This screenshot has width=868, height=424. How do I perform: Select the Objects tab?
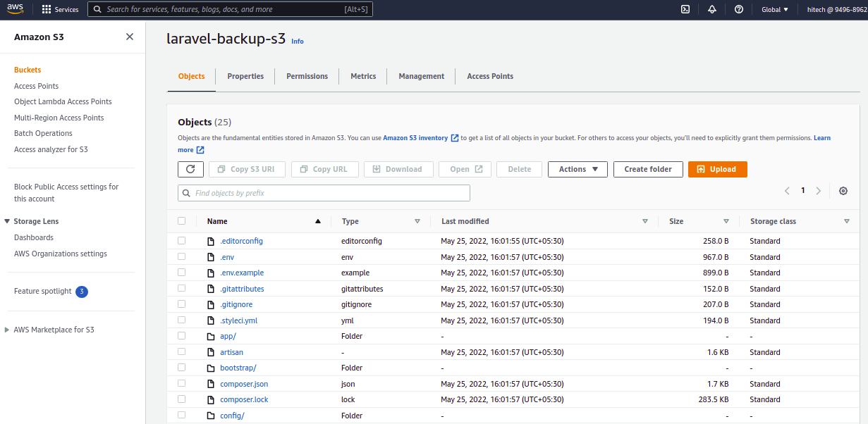tap(192, 76)
